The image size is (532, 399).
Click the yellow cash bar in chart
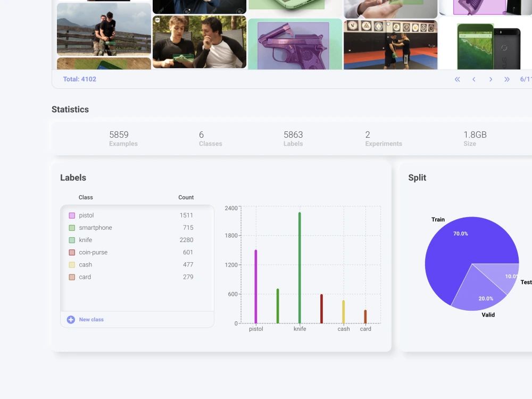[343, 312]
